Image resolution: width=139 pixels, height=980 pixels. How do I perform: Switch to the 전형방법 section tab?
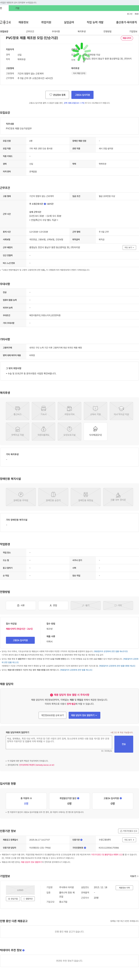point(107,32)
